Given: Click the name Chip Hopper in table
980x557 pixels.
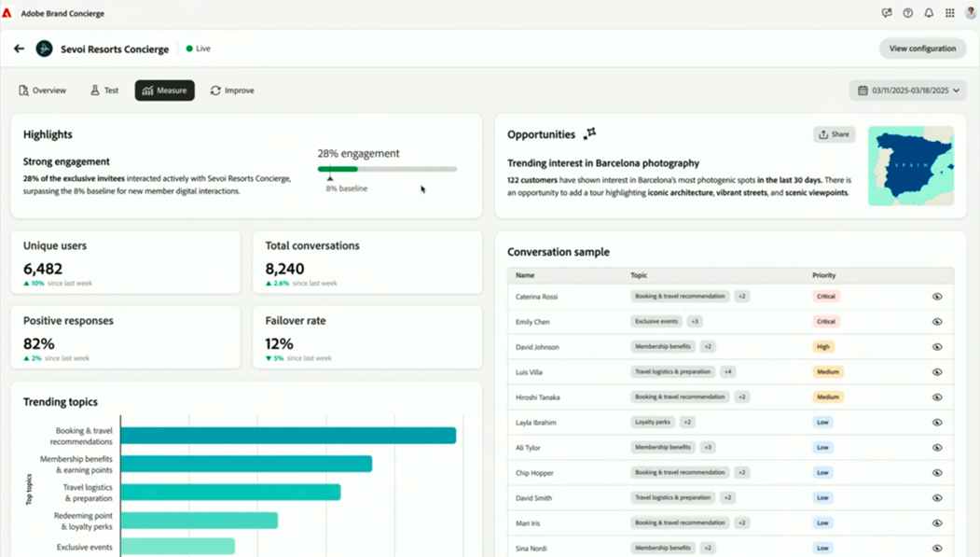Looking at the screenshot, I should click(x=534, y=473).
